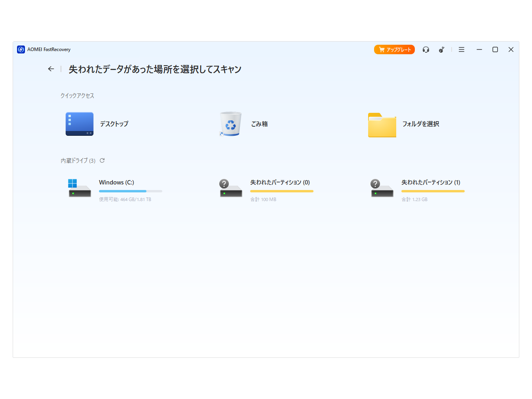Image resolution: width=532 pixels, height=399 pixels.
Task: Open the hamburger menu
Action: [462, 49]
